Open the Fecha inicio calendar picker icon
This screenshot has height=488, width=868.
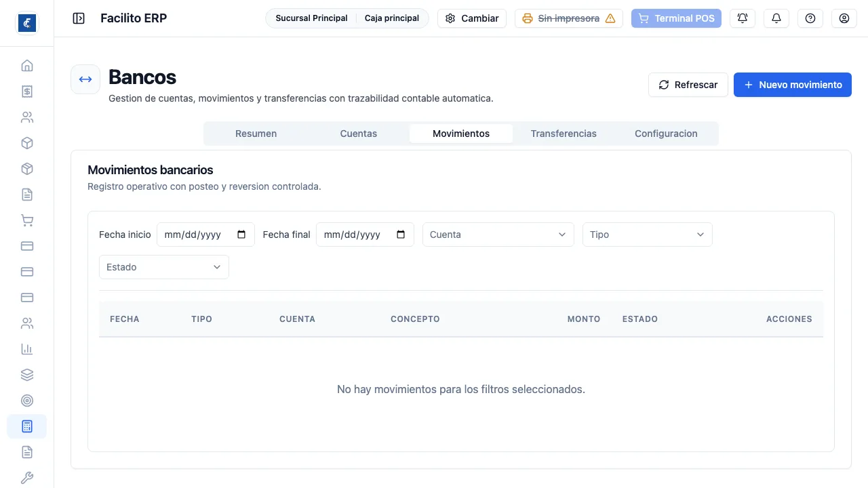tap(242, 235)
